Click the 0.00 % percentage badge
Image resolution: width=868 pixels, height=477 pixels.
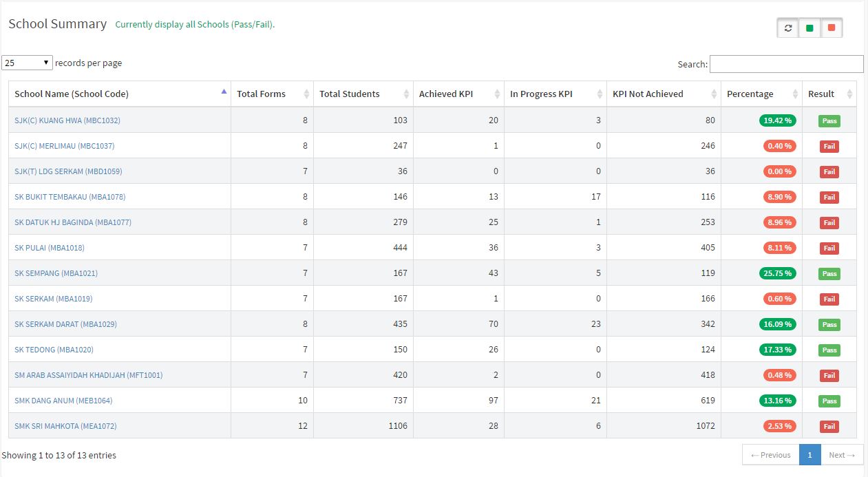[779, 171]
